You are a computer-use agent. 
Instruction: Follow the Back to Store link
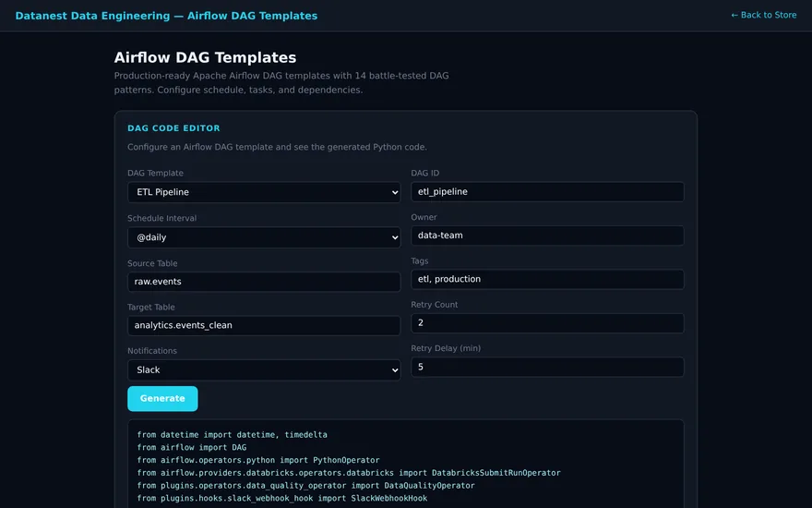pos(763,15)
